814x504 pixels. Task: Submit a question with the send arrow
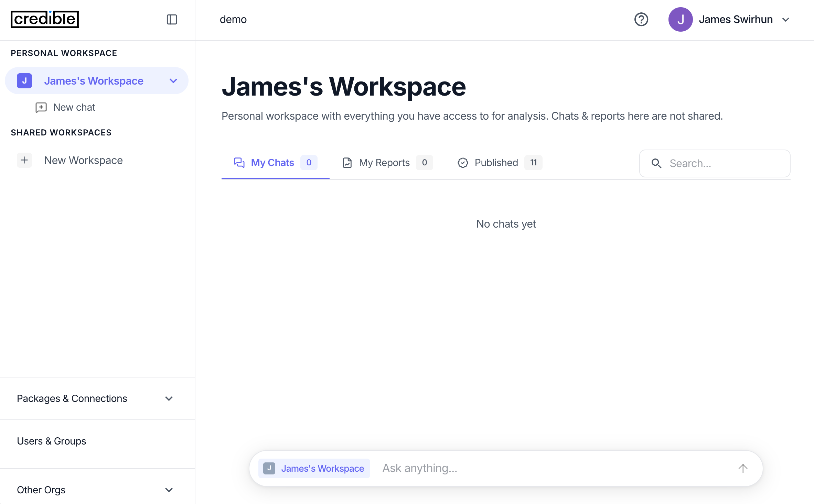(742, 468)
